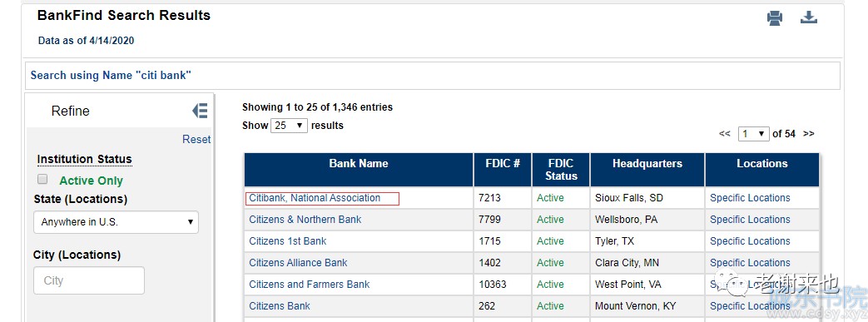Click the Data as of 4/14/2020 text
The height and width of the screenshot is (322, 868).
[86, 41]
